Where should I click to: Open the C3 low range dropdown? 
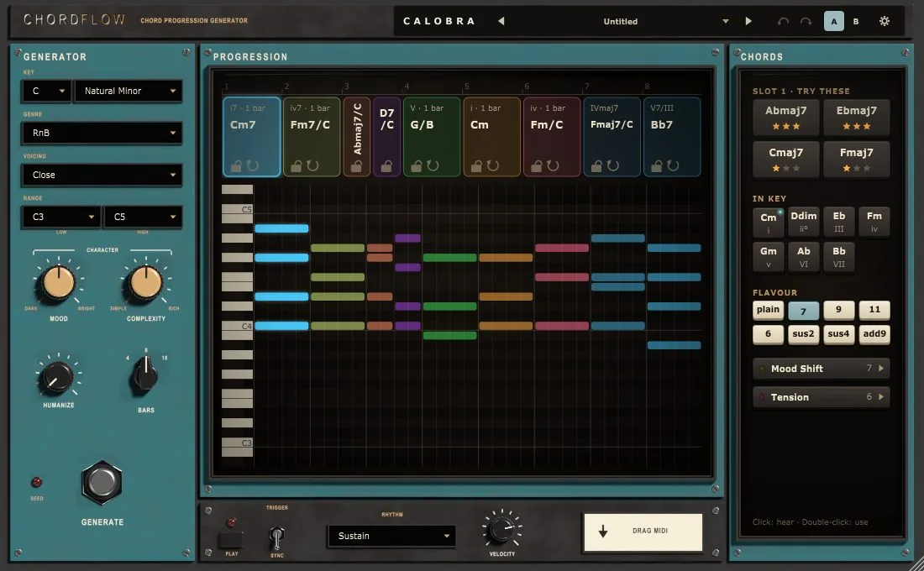coord(61,217)
